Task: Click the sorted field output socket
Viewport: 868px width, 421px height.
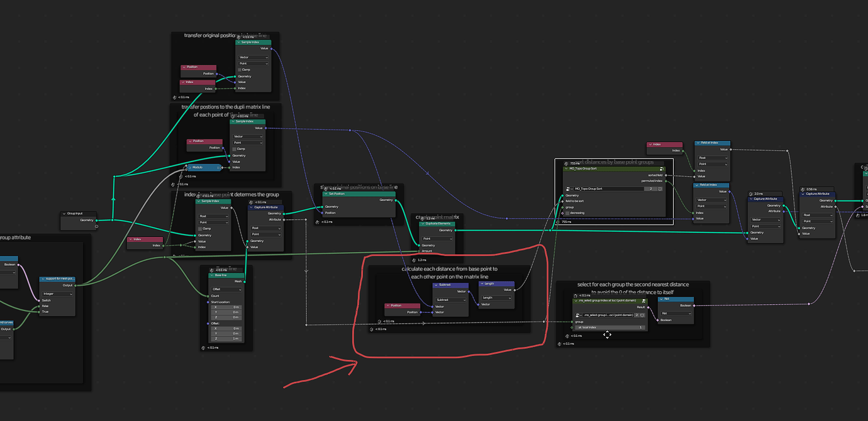Action: tap(666, 175)
